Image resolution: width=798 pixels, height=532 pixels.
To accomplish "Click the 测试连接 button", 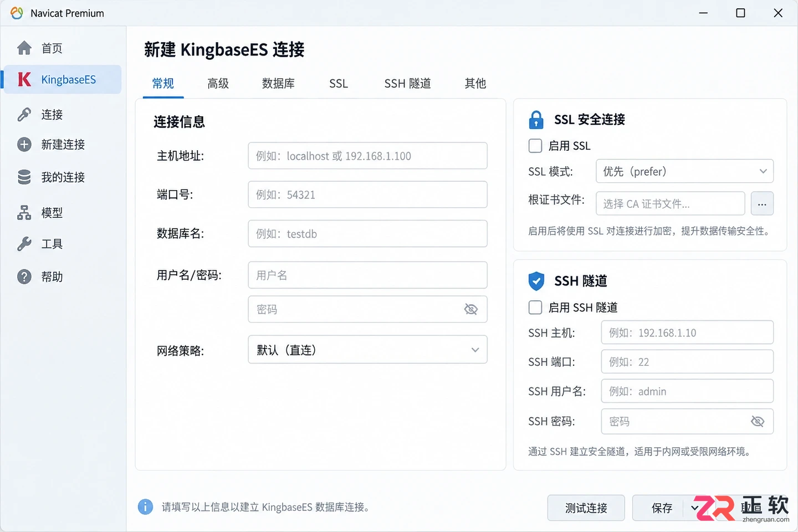I will point(586,508).
